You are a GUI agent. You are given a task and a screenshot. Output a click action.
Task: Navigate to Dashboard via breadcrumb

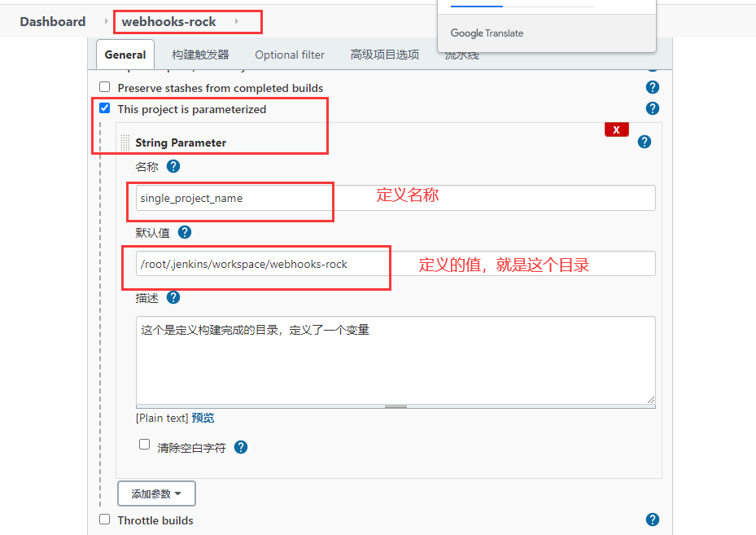52,22
